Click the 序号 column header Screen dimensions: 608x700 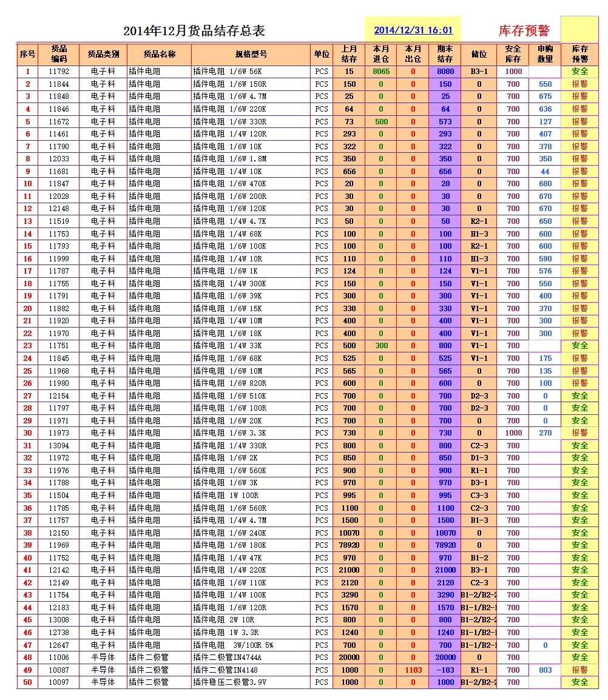tap(27, 54)
